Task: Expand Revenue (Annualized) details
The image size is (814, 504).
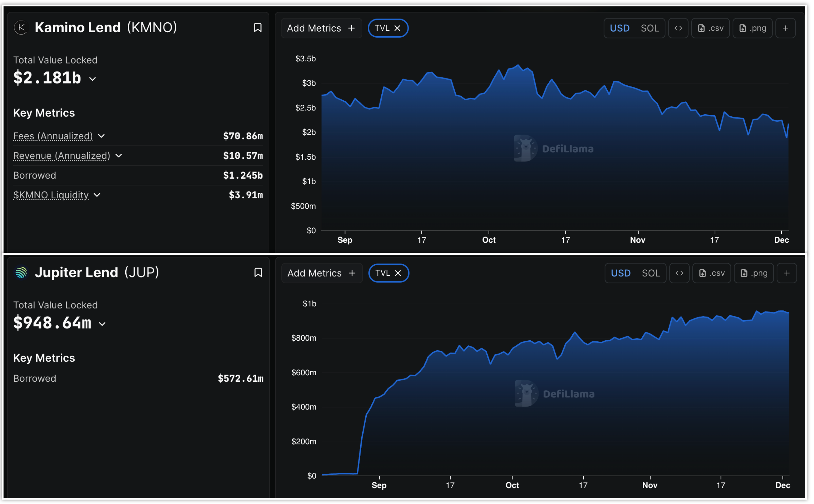Action: pos(118,156)
